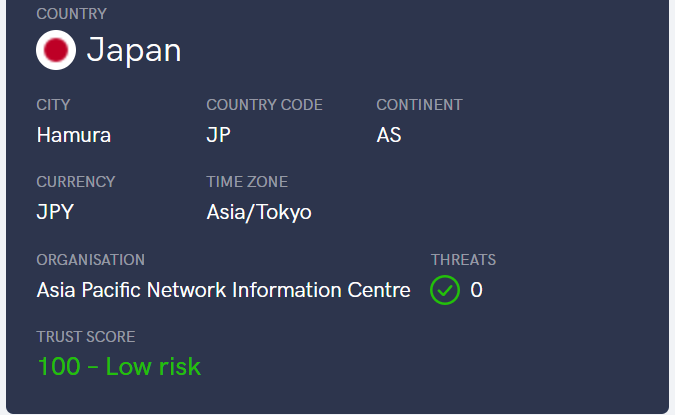The image size is (675, 415).
Task: Click the COUNTRY CODE label
Action: click(x=264, y=105)
